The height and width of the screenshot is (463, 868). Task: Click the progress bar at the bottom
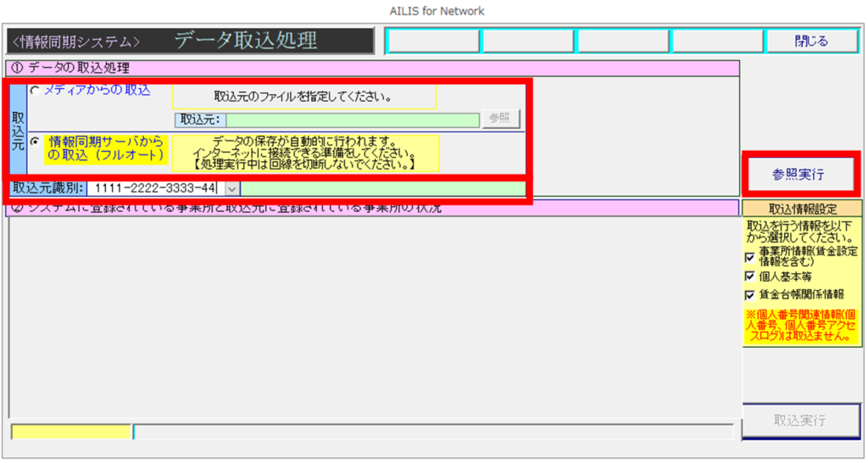(432, 432)
